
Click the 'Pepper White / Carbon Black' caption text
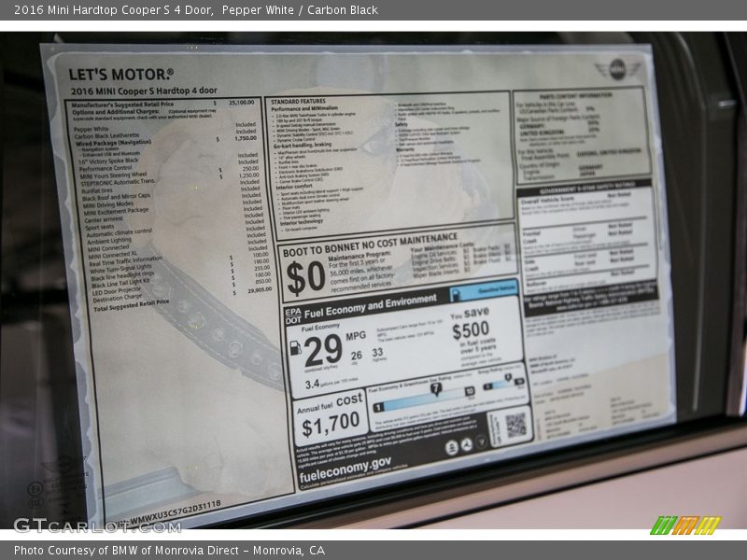coord(300,10)
